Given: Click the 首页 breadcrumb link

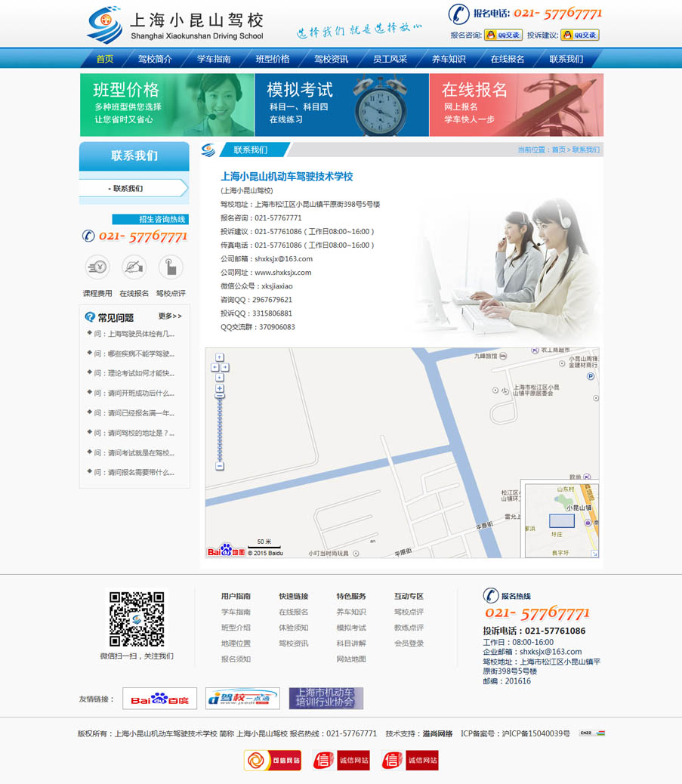Looking at the screenshot, I should click(558, 150).
